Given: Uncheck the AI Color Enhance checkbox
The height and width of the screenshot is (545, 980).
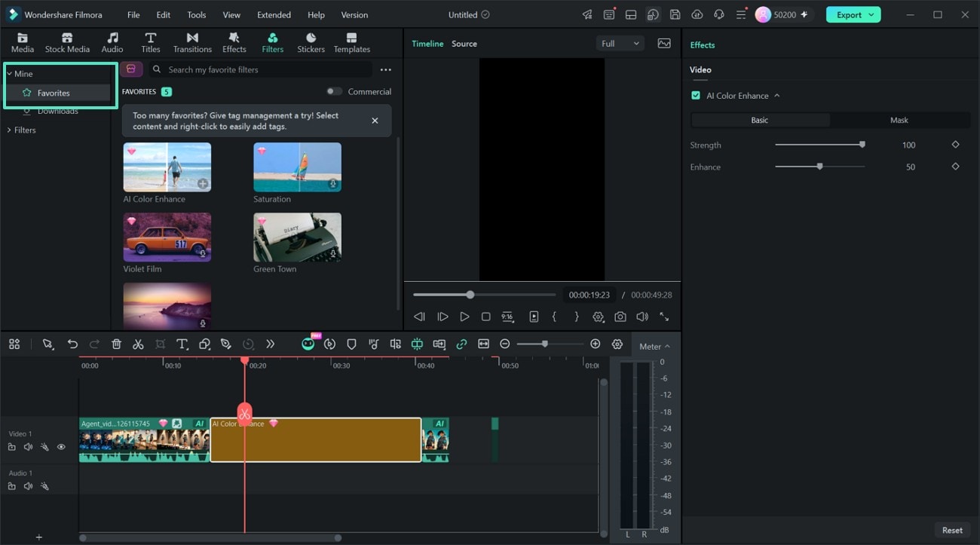Looking at the screenshot, I should 696,96.
